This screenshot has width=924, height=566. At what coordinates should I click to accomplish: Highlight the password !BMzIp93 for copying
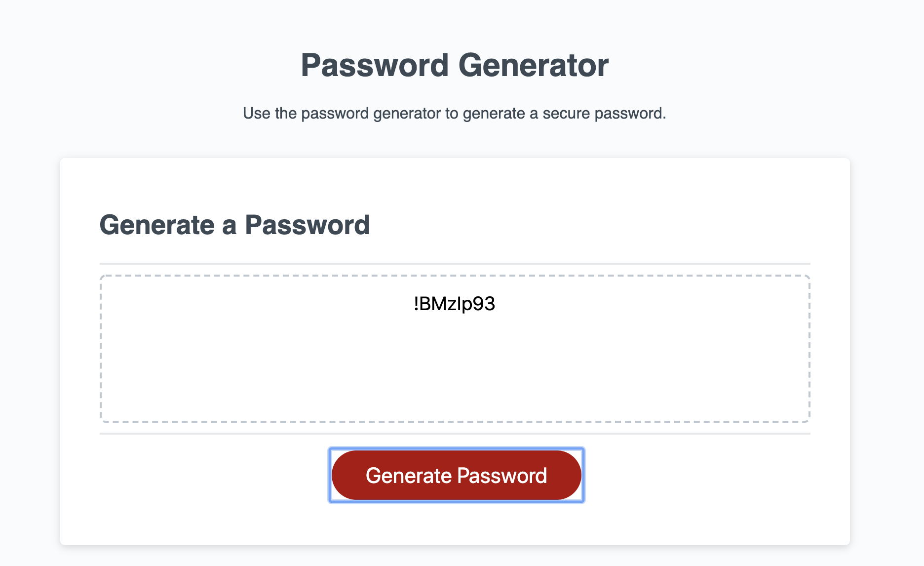tap(455, 305)
